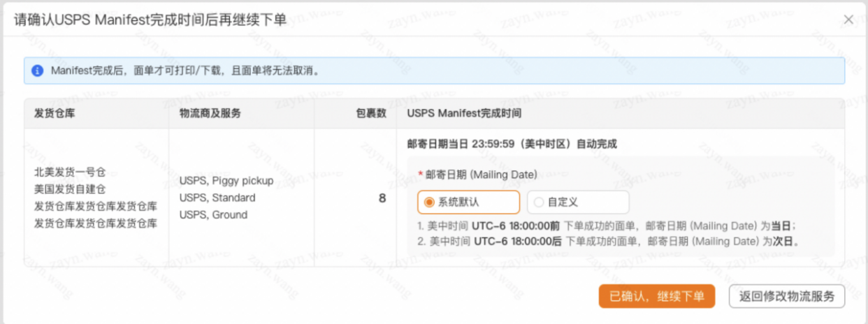Select warehouse 北美发货一号仓 text

(70, 172)
